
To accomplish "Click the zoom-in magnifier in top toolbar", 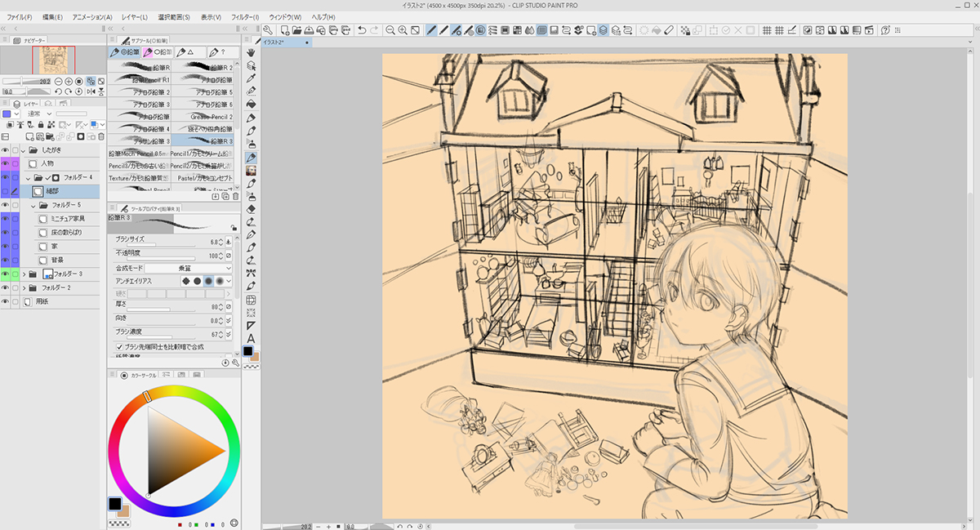I will tap(403, 30).
